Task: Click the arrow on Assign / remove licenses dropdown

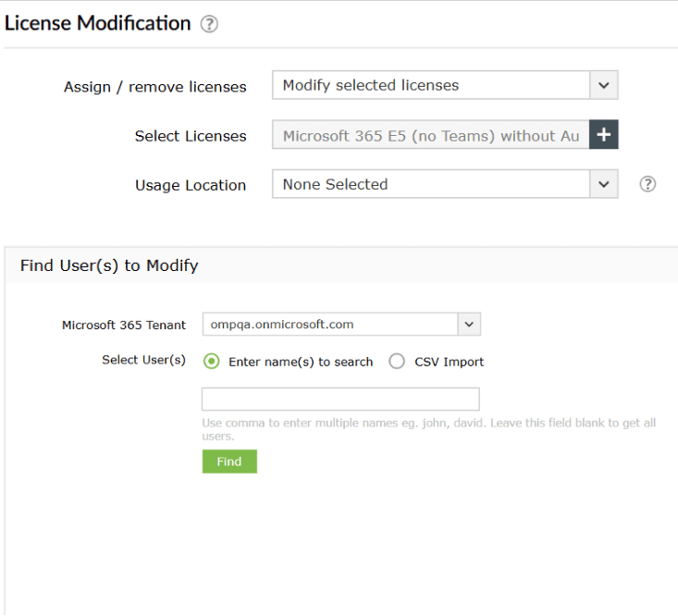Action: coord(603,85)
